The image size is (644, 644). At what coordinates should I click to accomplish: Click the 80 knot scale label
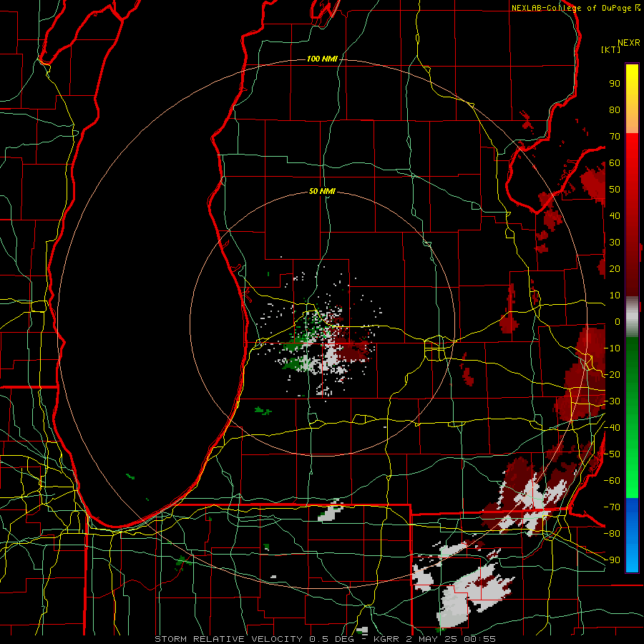coord(615,109)
